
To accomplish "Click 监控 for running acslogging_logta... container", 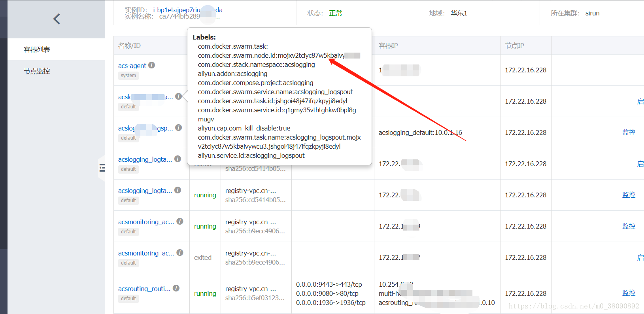I will [629, 195].
